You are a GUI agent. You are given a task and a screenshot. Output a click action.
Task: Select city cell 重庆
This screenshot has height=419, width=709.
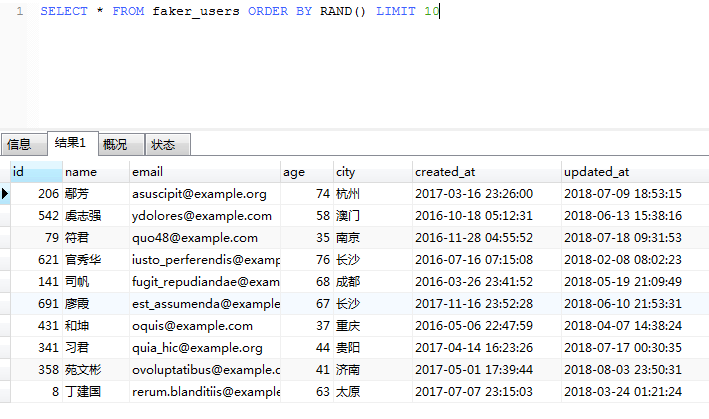(x=373, y=326)
